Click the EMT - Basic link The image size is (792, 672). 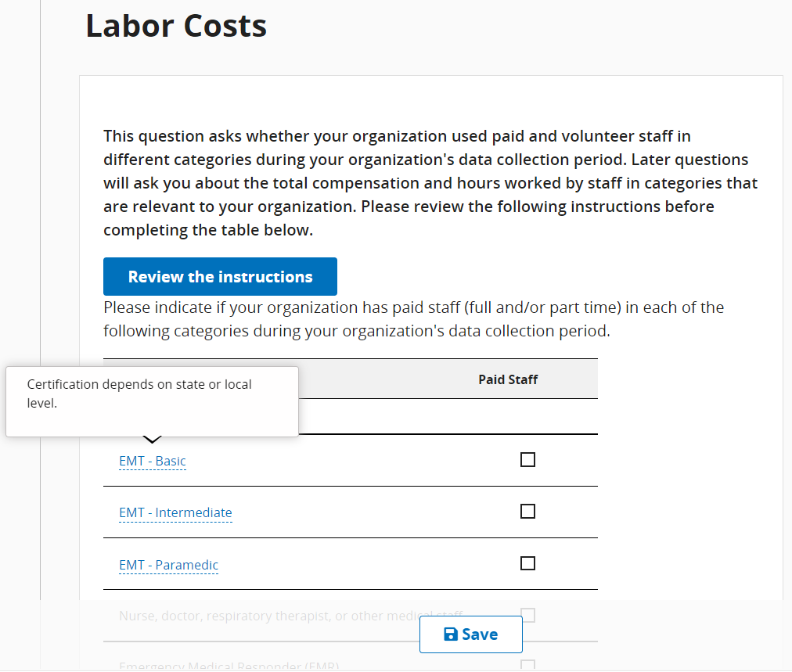pos(153,461)
